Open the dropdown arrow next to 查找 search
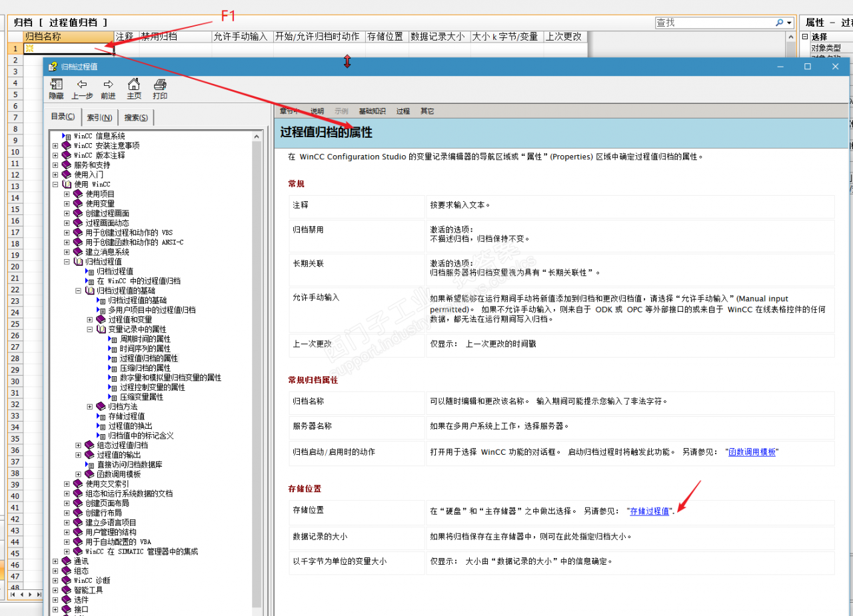 (790, 23)
